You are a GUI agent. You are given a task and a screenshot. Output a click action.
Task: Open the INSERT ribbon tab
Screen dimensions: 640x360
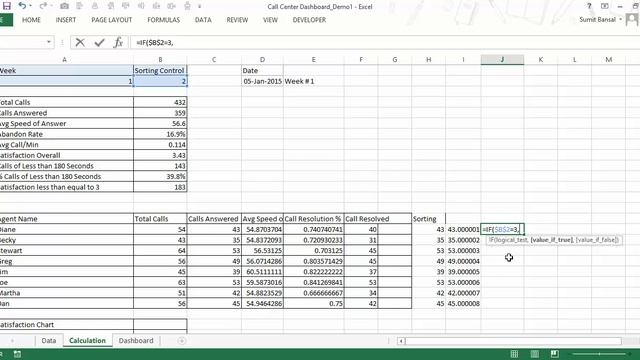point(66,20)
